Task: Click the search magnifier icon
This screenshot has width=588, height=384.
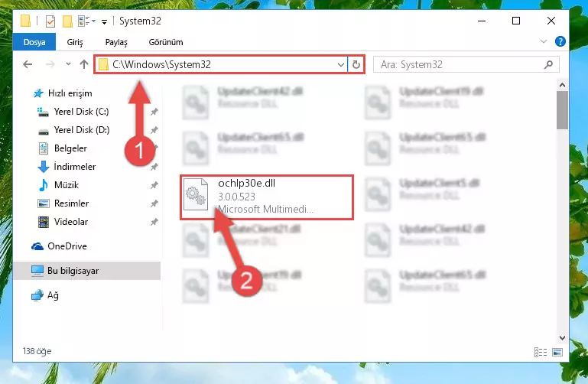Action: [x=548, y=64]
